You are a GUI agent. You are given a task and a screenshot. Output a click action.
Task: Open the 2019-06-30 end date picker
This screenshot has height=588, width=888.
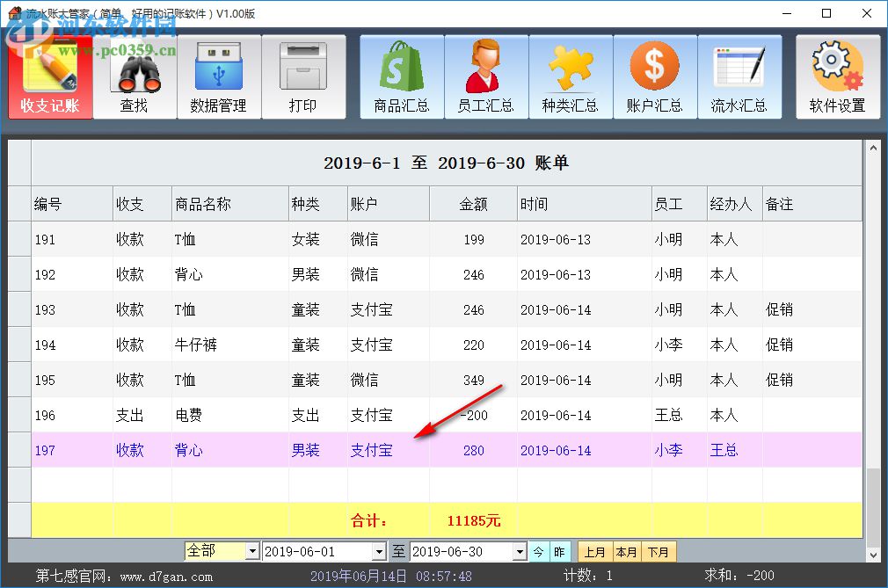point(521,551)
